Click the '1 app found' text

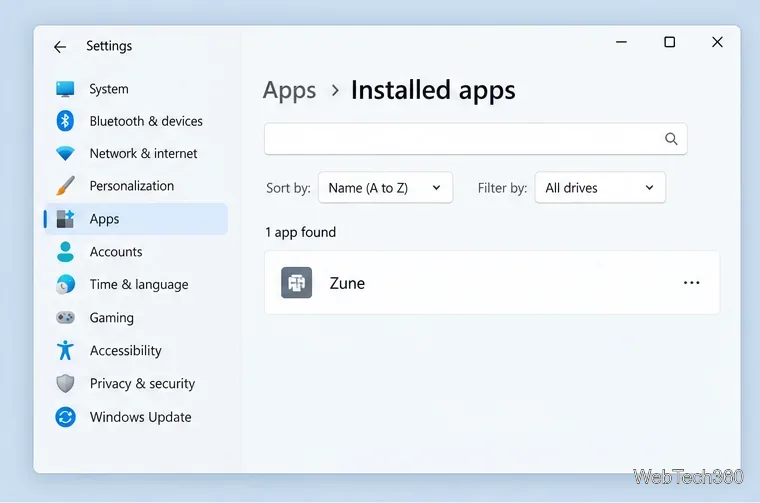(x=301, y=233)
